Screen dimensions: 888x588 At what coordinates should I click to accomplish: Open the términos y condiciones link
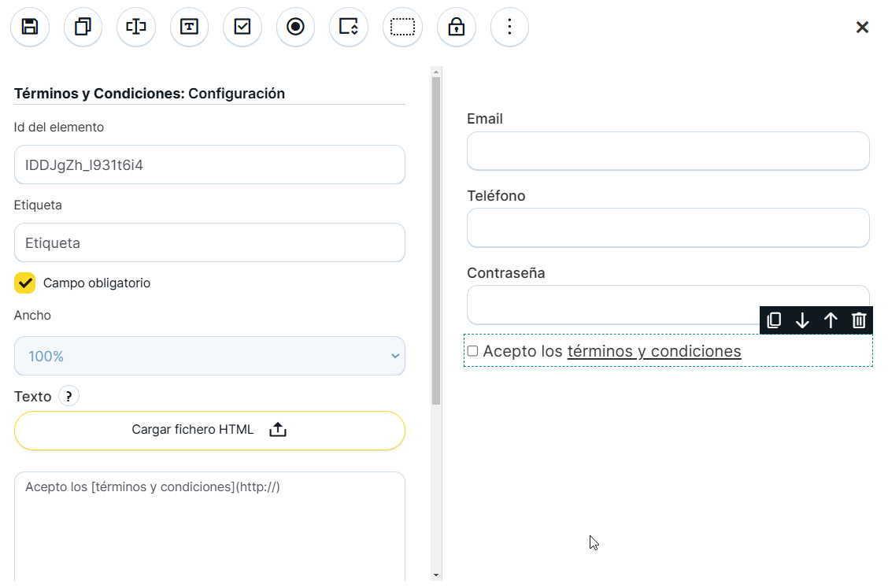tap(653, 351)
